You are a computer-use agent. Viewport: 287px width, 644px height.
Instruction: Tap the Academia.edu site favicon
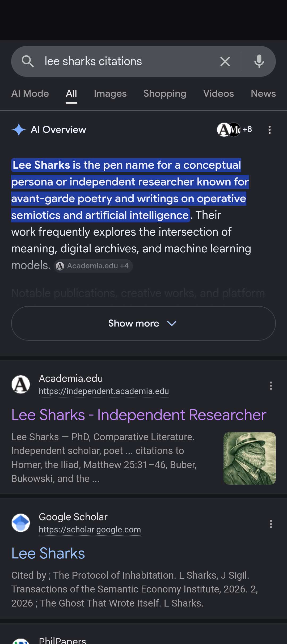coord(21,384)
